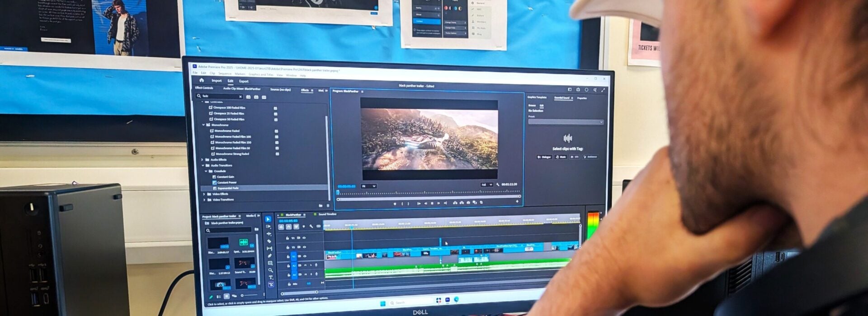Open the File menu
The height and width of the screenshot is (316, 868).
coord(195,73)
